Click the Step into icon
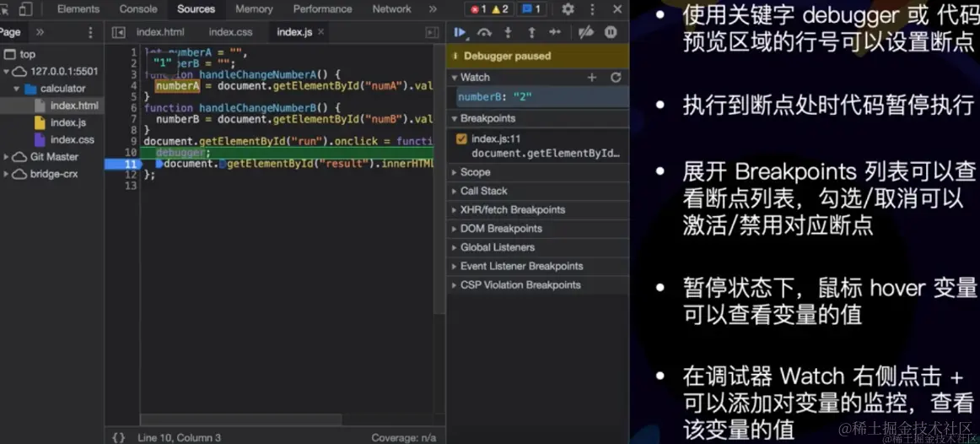980x444 pixels. [x=508, y=33]
